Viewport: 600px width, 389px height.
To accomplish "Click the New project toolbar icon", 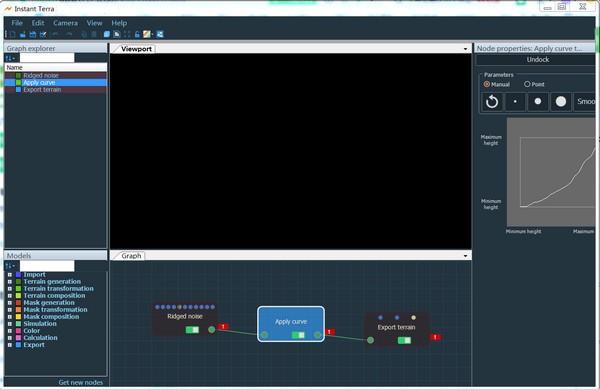I will (x=13, y=34).
